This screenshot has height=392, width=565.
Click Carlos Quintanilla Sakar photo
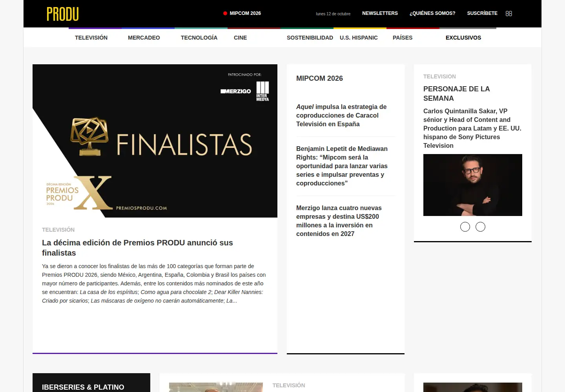click(x=473, y=185)
